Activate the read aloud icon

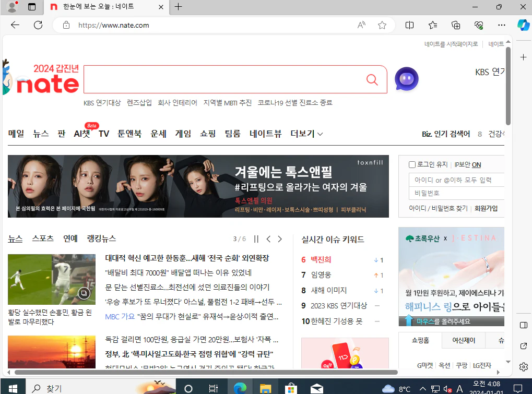pos(361,25)
